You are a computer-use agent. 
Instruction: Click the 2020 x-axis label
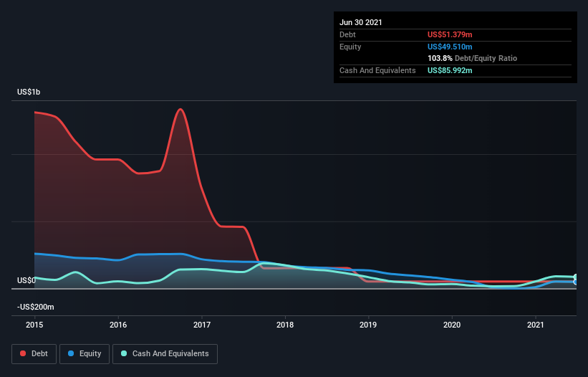pos(452,325)
